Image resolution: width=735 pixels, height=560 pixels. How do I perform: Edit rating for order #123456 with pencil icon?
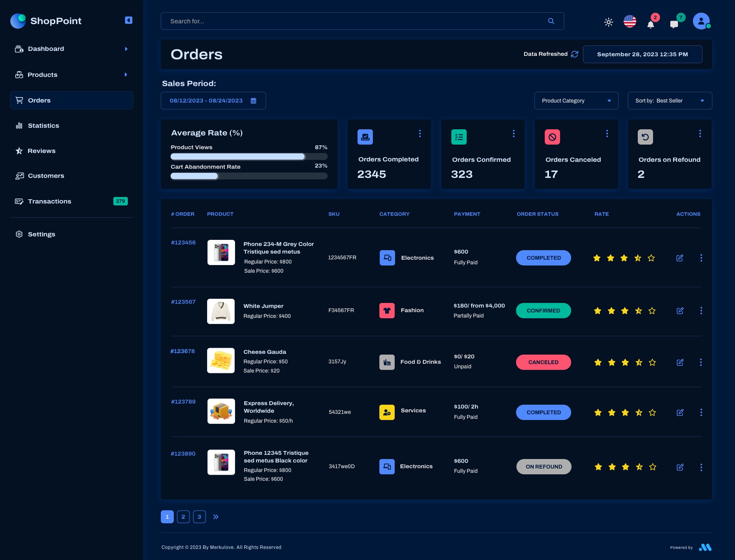pyautogui.click(x=680, y=258)
